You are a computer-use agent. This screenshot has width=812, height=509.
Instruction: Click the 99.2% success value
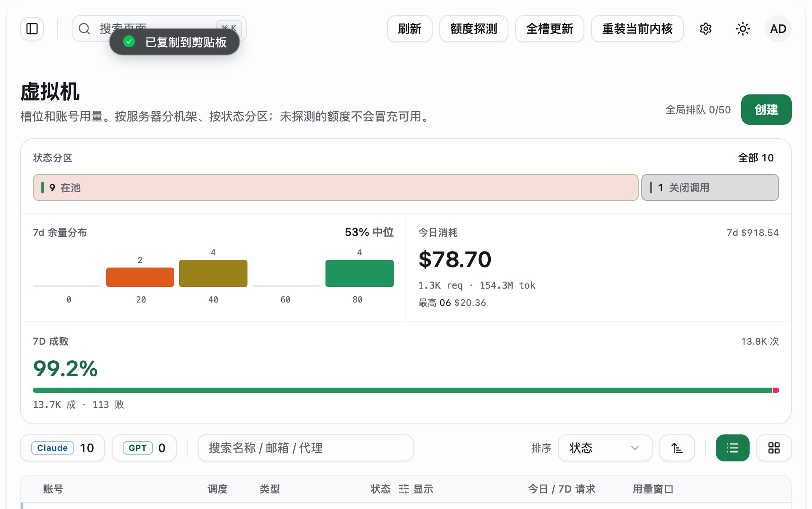tap(65, 369)
